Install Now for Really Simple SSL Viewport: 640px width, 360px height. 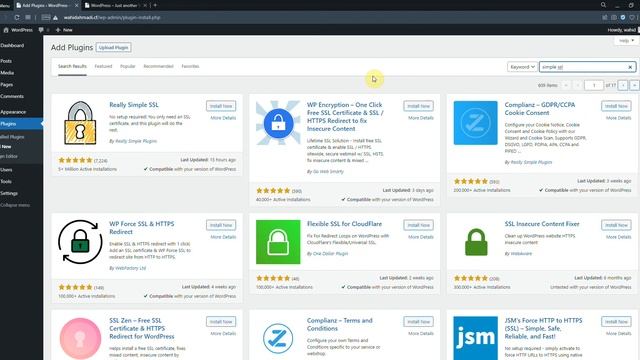[x=221, y=106]
